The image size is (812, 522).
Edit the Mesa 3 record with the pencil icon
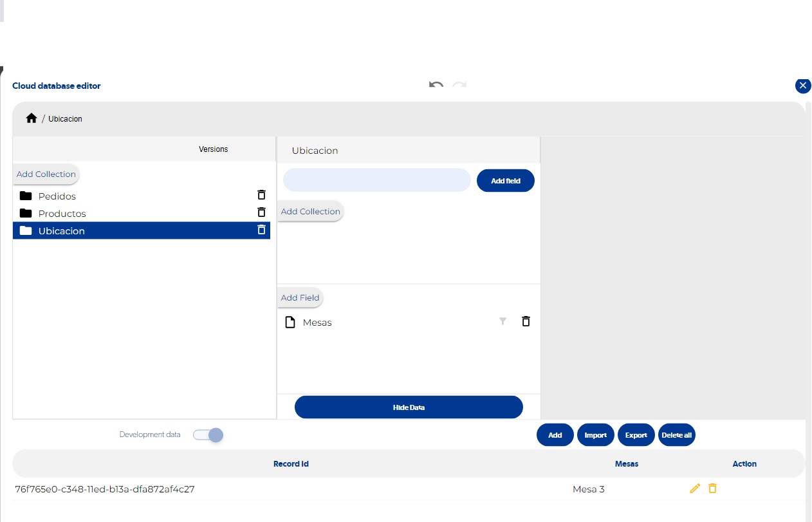coord(695,489)
